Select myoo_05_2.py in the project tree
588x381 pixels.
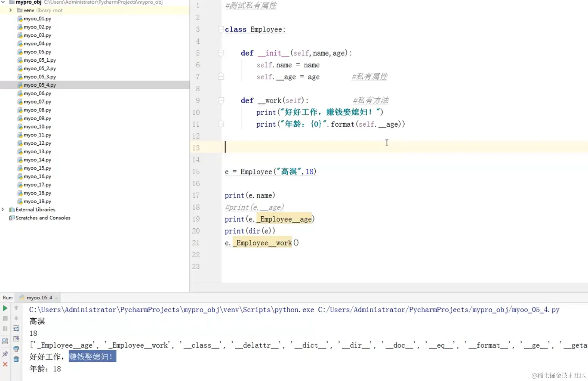(40, 68)
